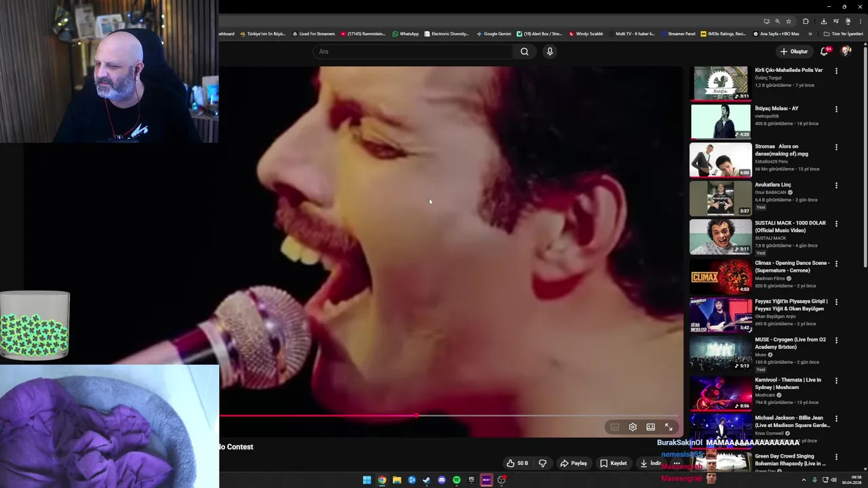868x488 pixels.
Task: Seek using the red video progress bar
Action: [x=448, y=415]
